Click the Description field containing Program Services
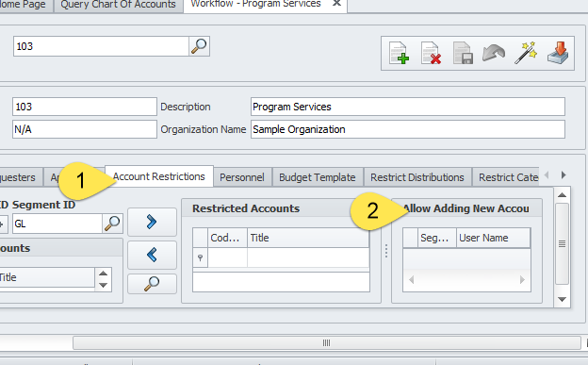Screen dimensions: 588x365 (x=408, y=107)
